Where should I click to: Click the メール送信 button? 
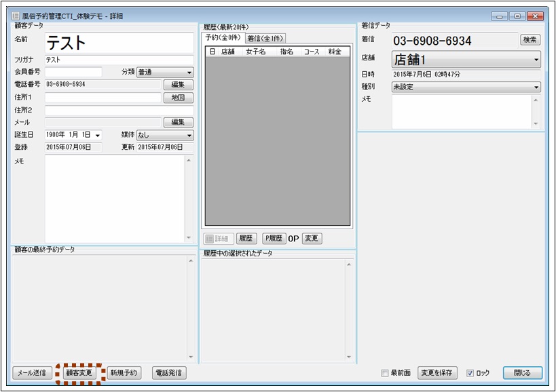(33, 373)
